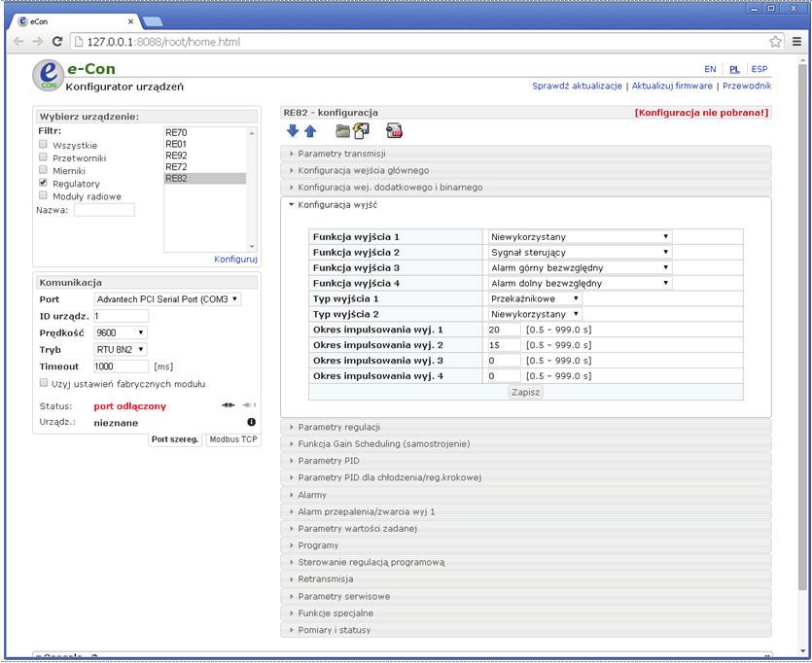Viewport: 812px width, 663px height.
Task: Click Aktualizuj firmware link
Action: [x=672, y=86]
